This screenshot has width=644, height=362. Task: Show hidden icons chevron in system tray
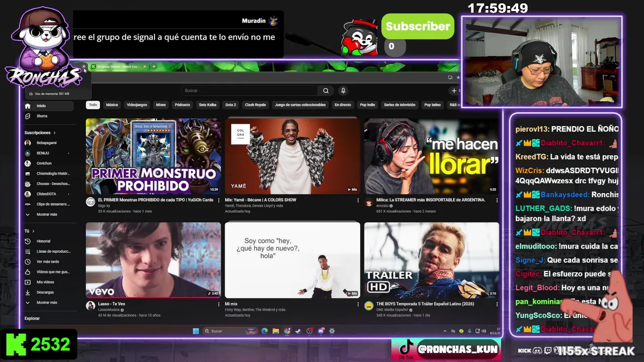click(x=445, y=331)
